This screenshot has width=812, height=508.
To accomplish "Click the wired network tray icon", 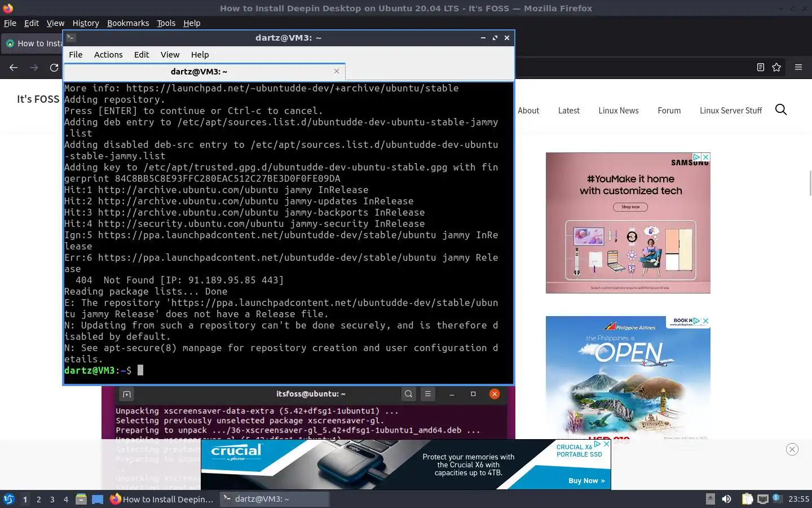I will click(x=763, y=499).
